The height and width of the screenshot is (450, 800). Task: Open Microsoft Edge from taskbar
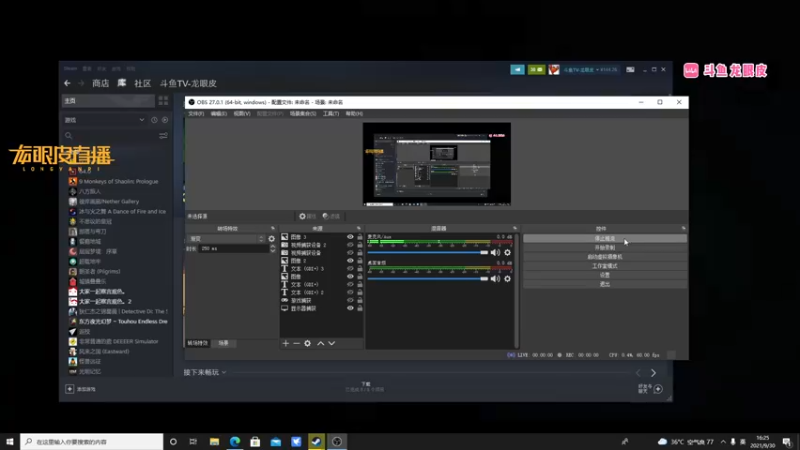pyautogui.click(x=235, y=441)
